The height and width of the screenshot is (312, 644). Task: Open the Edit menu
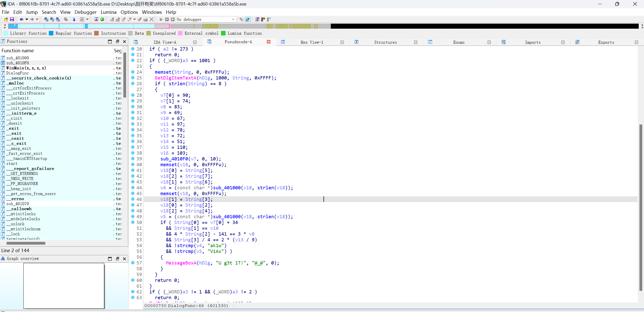click(x=18, y=12)
